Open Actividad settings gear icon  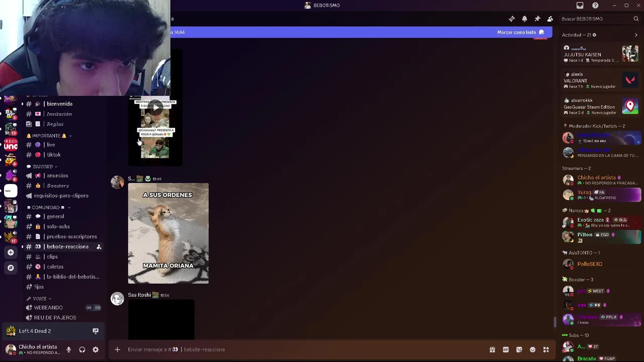tap(594, 35)
